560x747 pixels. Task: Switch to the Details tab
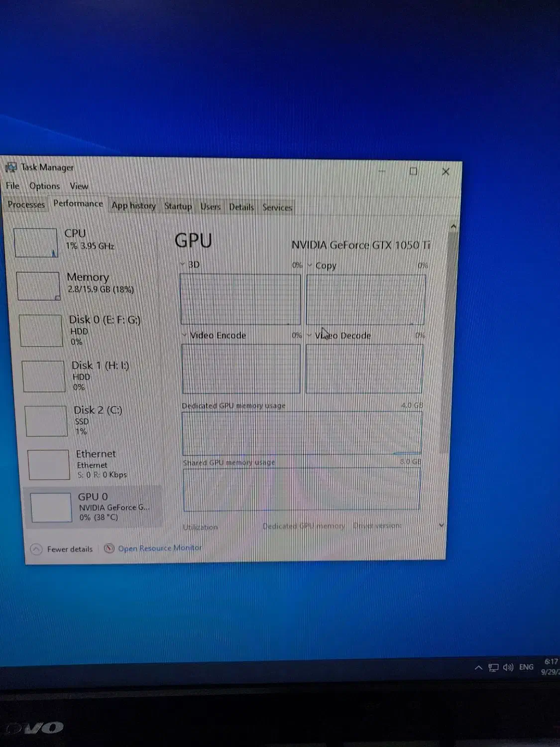coord(241,207)
